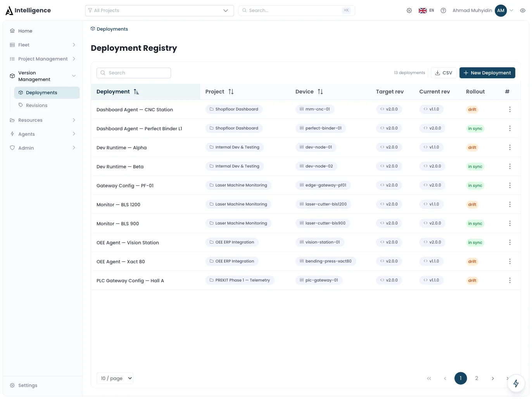
Task: Click the New Deployment button
Action: (x=487, y=73)
